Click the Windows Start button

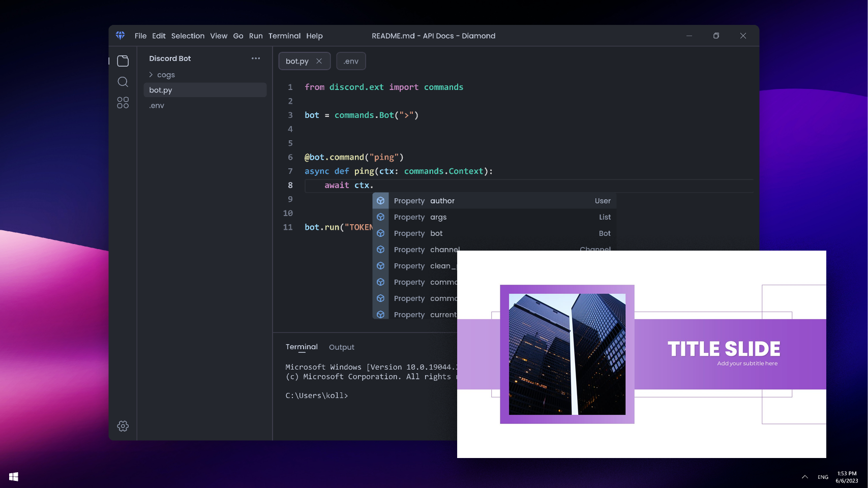(x=14, y=476)
